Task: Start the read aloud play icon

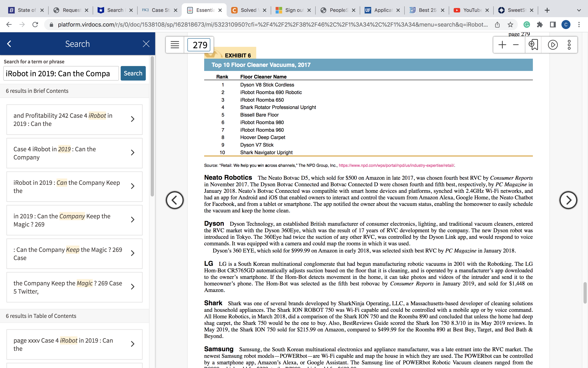Action: click(x=553, y=45)
